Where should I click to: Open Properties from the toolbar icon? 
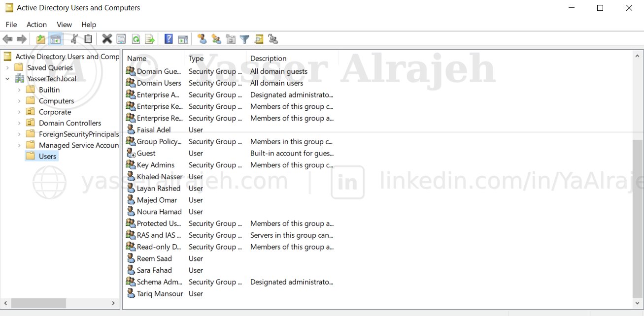121,39
